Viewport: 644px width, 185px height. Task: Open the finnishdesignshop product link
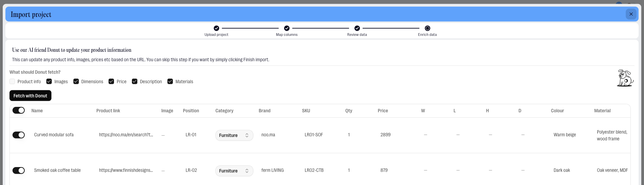point(126,170)
